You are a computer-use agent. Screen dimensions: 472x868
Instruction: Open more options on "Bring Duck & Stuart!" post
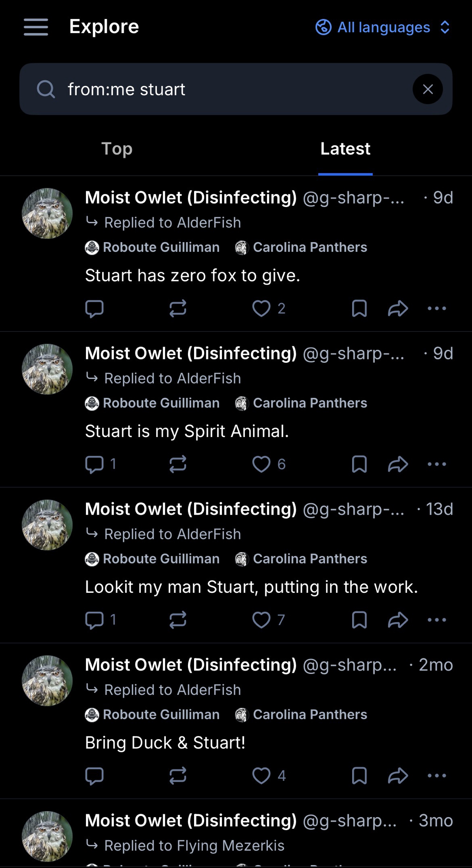436,776
